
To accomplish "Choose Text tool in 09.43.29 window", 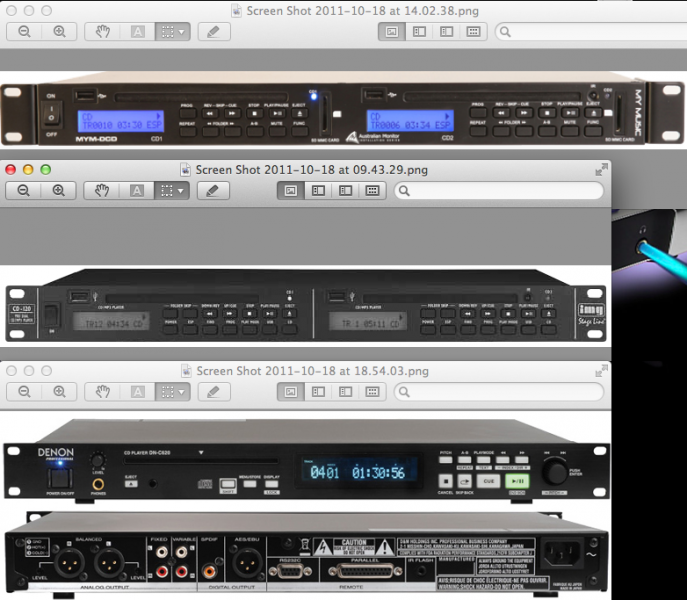I will [137, 191].
